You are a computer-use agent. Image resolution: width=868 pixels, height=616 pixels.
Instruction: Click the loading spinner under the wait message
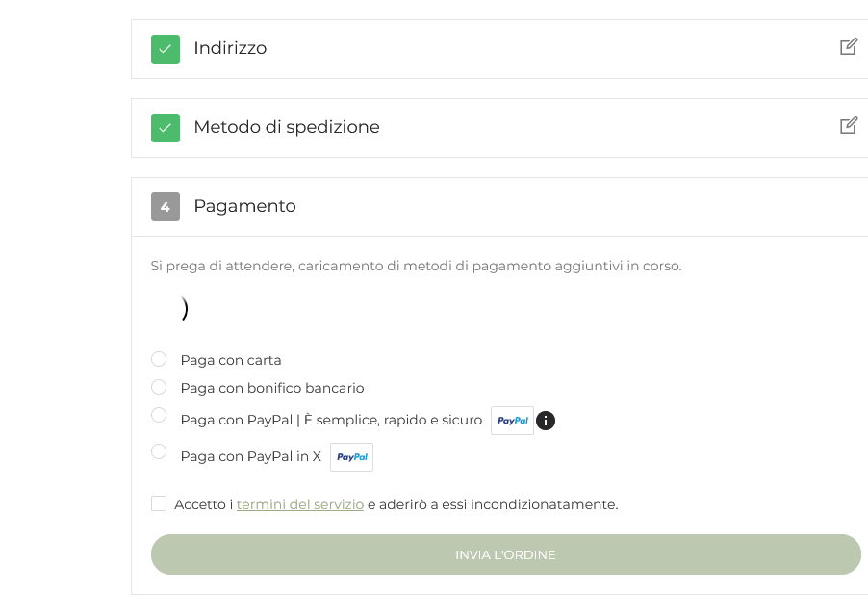click(183, 309)
